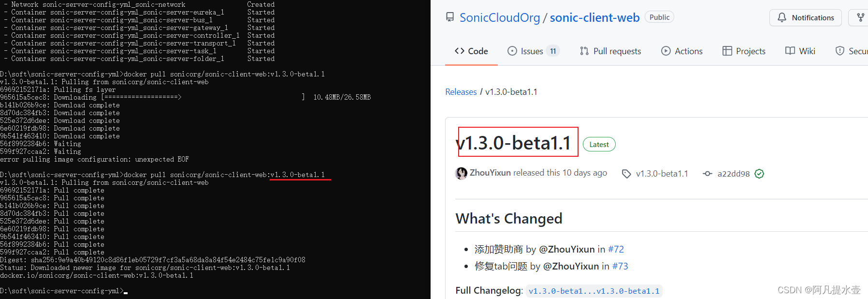Click the Issues circle icon
The height and width of the screenshot is (299, 868).
point(512,51)
